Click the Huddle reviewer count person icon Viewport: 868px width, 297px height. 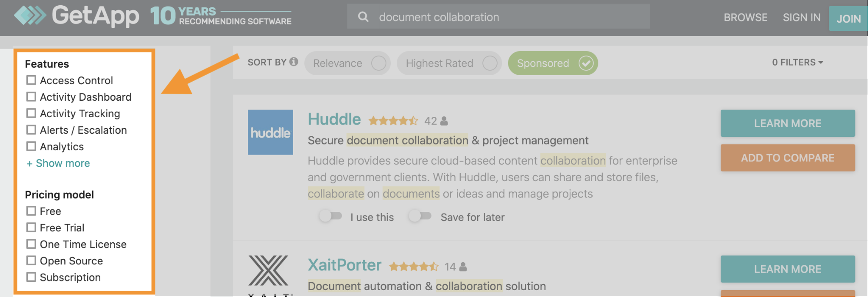[444, 121]
